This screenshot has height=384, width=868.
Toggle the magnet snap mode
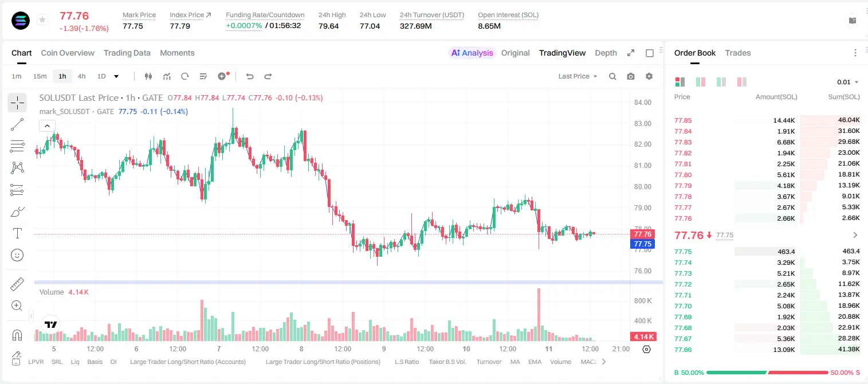click(x=17, y=335)
